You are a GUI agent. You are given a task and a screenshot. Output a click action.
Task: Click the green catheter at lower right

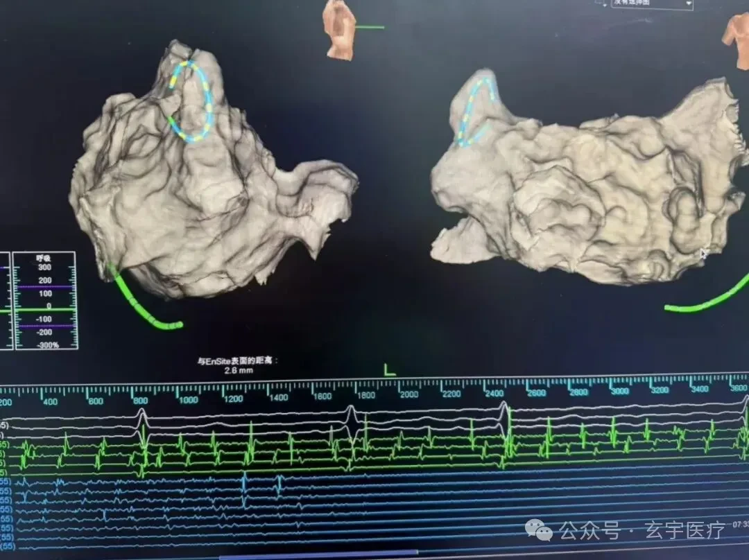click(x=708, y=297)
